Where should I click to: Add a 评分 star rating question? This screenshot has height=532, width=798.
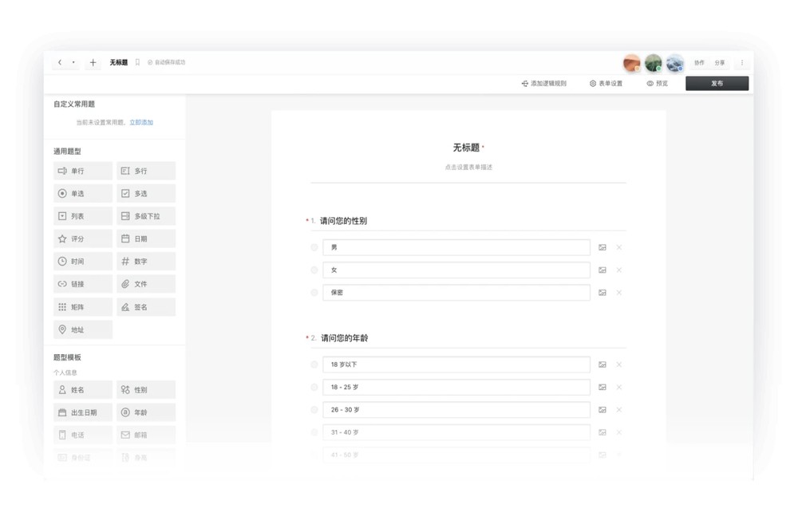click(x=82, y=238)
